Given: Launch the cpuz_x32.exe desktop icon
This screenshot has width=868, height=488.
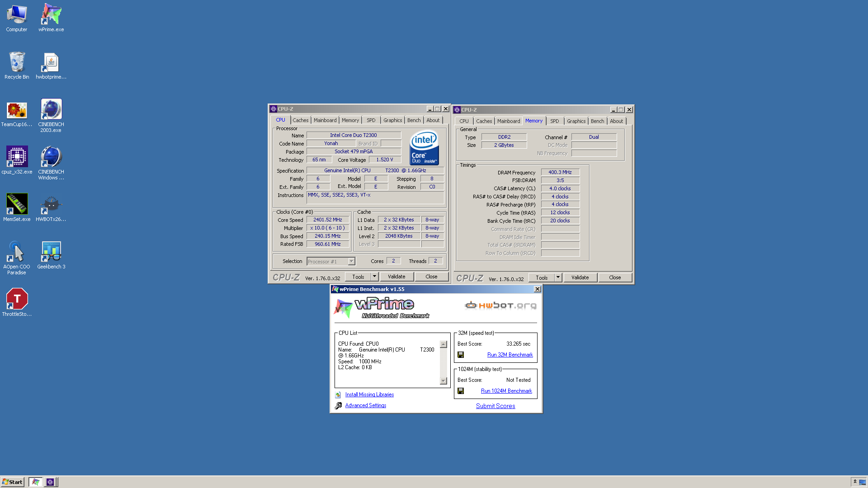Looking at the screenshot, I should 17,160.
